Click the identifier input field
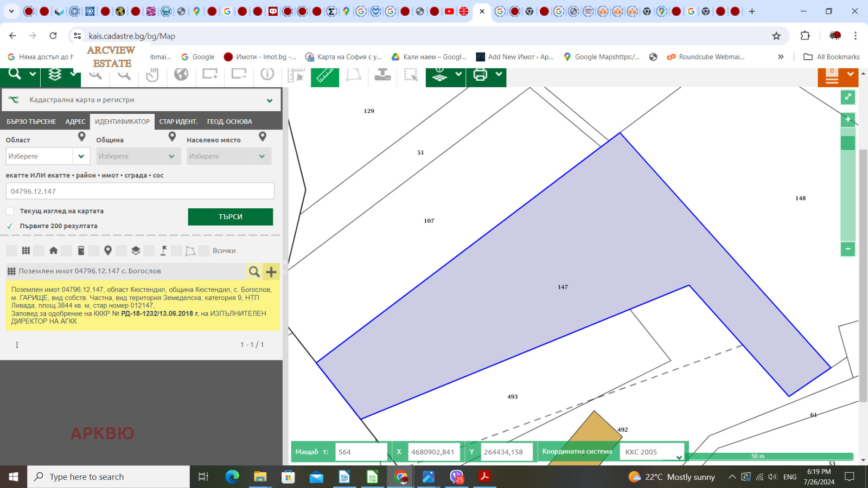868x488 pixels. (140, 191)
